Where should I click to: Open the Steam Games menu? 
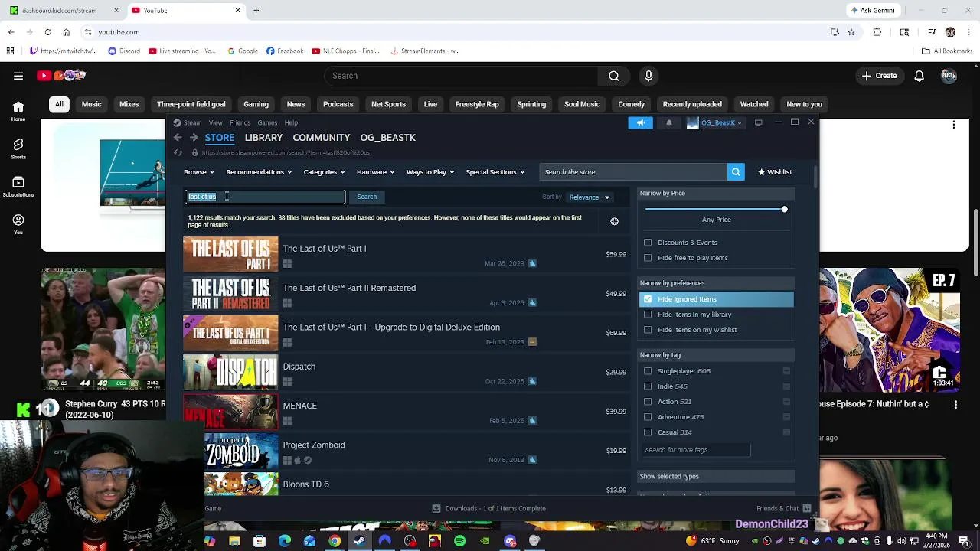point(267,122)
